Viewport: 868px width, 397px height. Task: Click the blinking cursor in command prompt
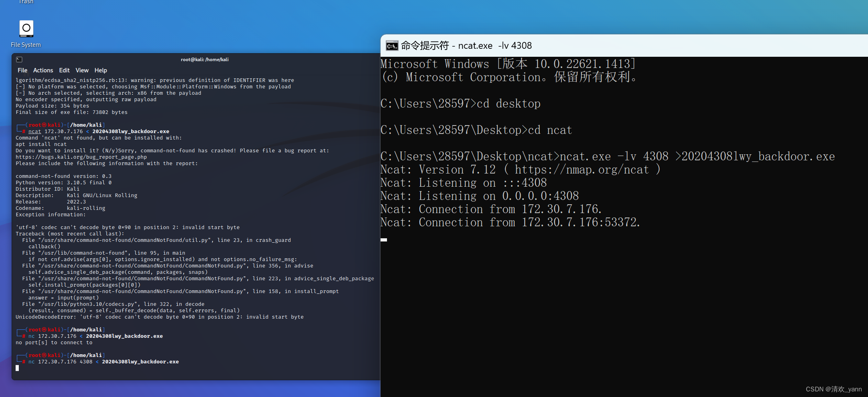point(384,240)
